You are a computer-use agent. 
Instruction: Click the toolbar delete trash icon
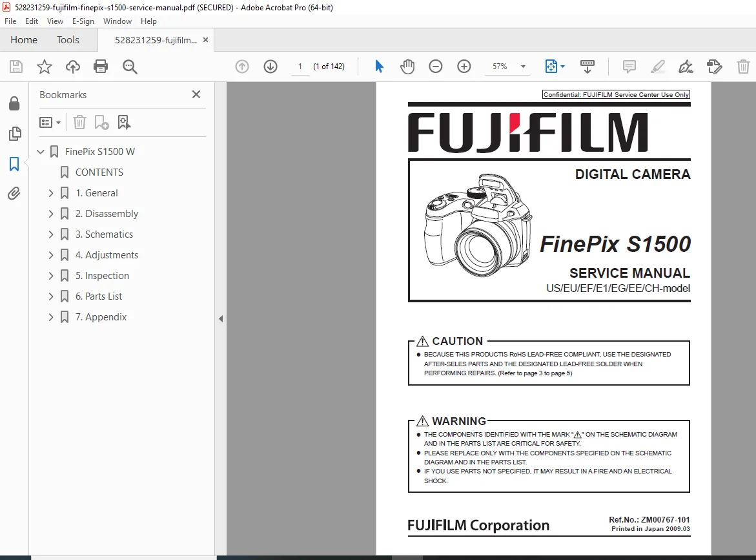click(743, 67)
